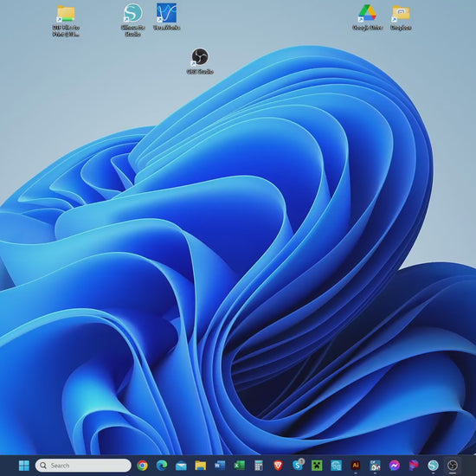The image size is (476, 476).
Task: Select the Dropbox folder desktop shortcut
Action: coord(401,17)
